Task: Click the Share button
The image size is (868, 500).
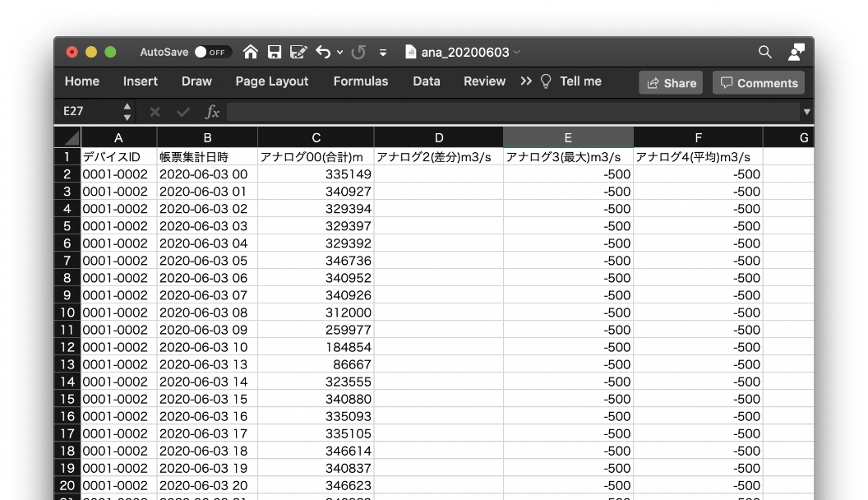Action: pos(671,82)
